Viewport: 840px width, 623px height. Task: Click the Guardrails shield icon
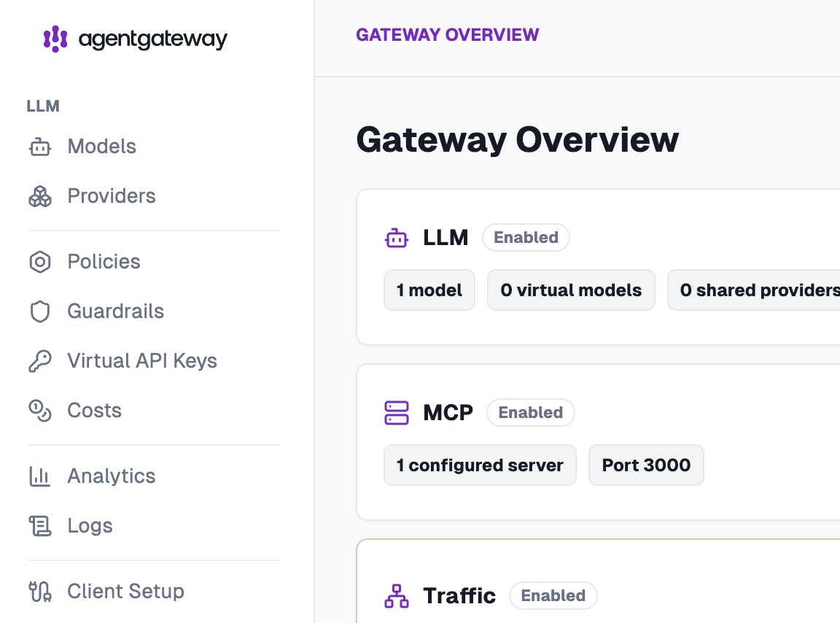pos(40,311)
